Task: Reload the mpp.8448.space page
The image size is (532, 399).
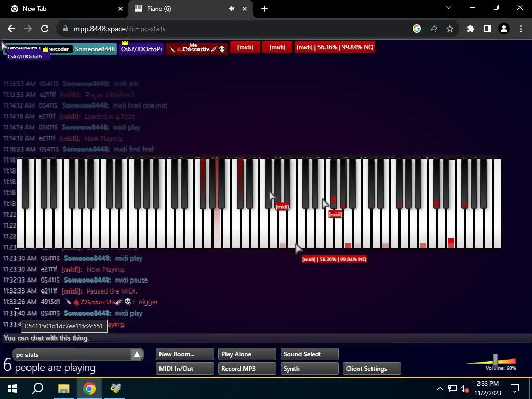Action: tap(45, 29)
